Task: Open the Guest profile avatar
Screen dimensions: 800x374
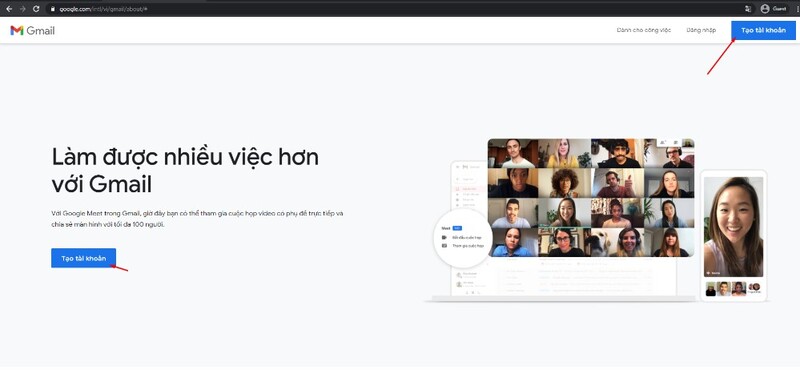Action: (764, 9)
